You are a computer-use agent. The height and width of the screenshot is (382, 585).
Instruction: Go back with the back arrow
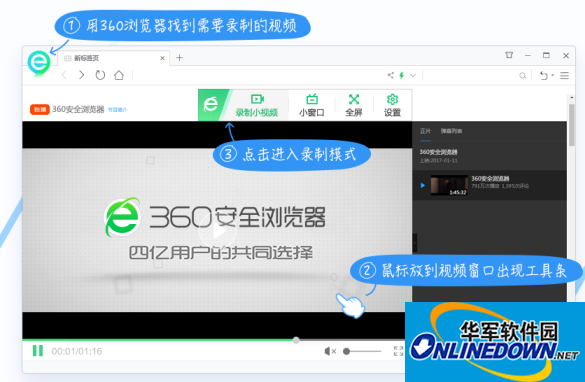[64, 75]
